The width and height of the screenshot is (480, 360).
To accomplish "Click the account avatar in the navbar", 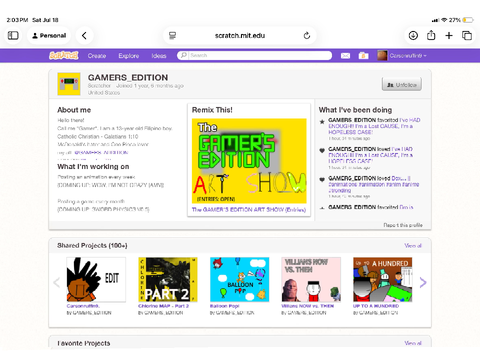I will (x=382, y=55).
